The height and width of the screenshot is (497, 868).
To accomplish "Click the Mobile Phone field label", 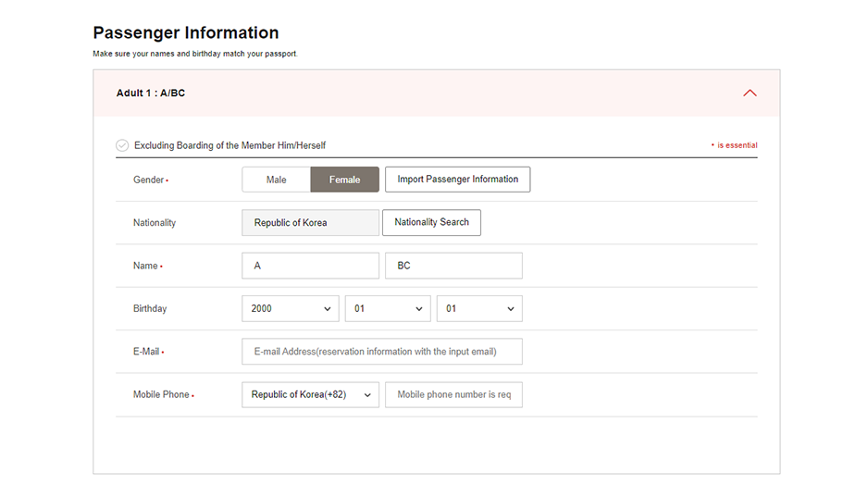I will (x=162, y=394).
